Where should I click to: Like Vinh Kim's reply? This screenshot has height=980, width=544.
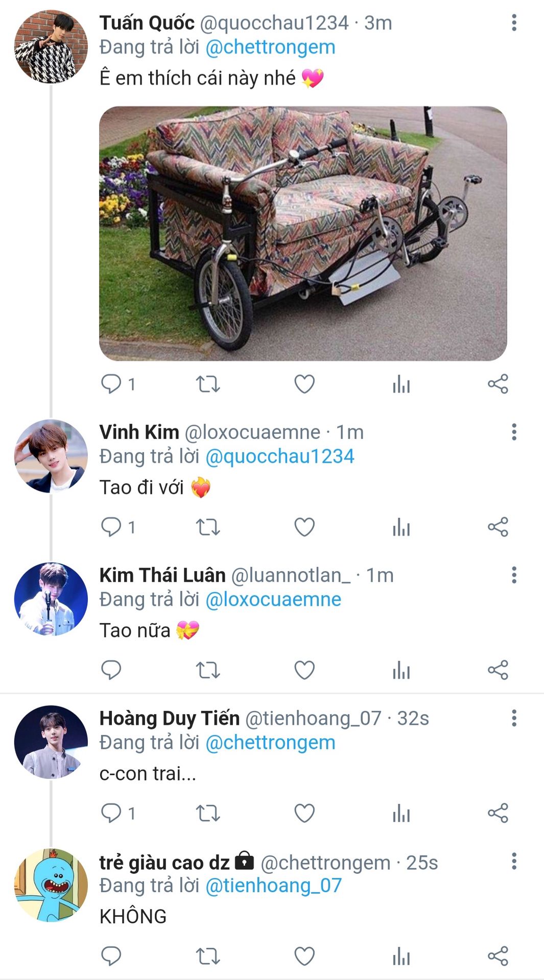304,527
